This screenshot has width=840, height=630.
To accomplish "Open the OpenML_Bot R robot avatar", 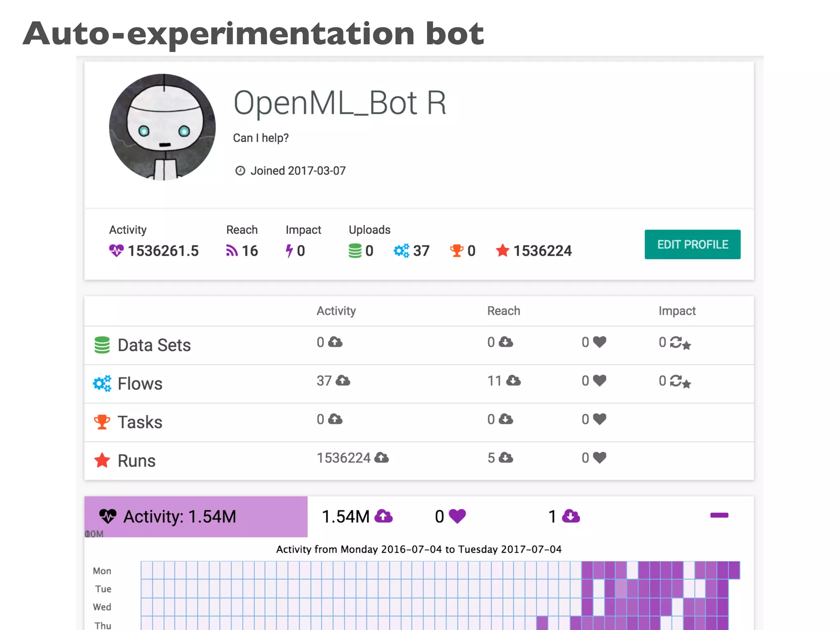I will tap(162, 127).
